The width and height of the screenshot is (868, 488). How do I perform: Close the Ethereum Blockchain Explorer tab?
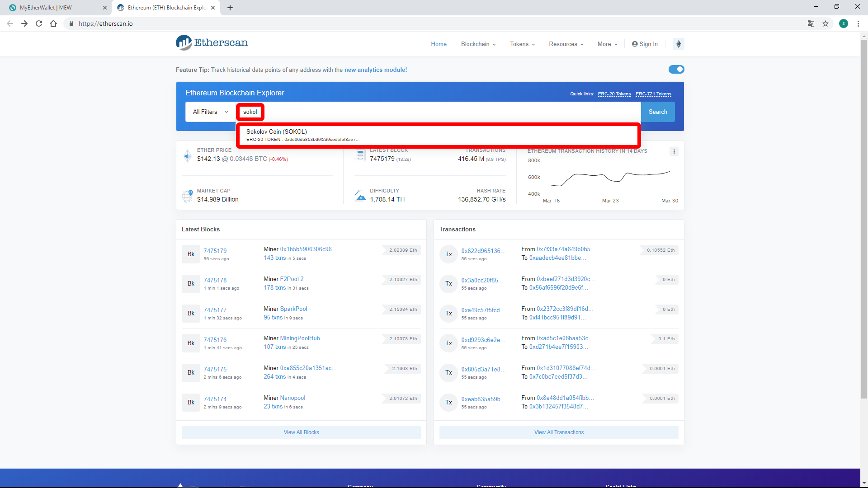pyautogui.click(x=213, y=8)
